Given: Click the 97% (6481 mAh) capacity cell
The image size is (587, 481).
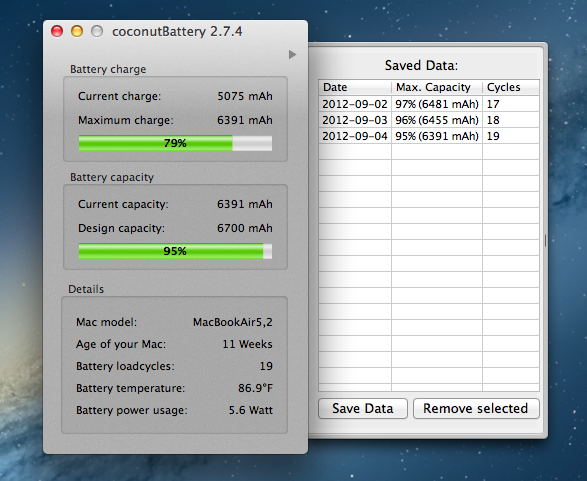Looking at the screenshot, I should click(x=437, y=104).
